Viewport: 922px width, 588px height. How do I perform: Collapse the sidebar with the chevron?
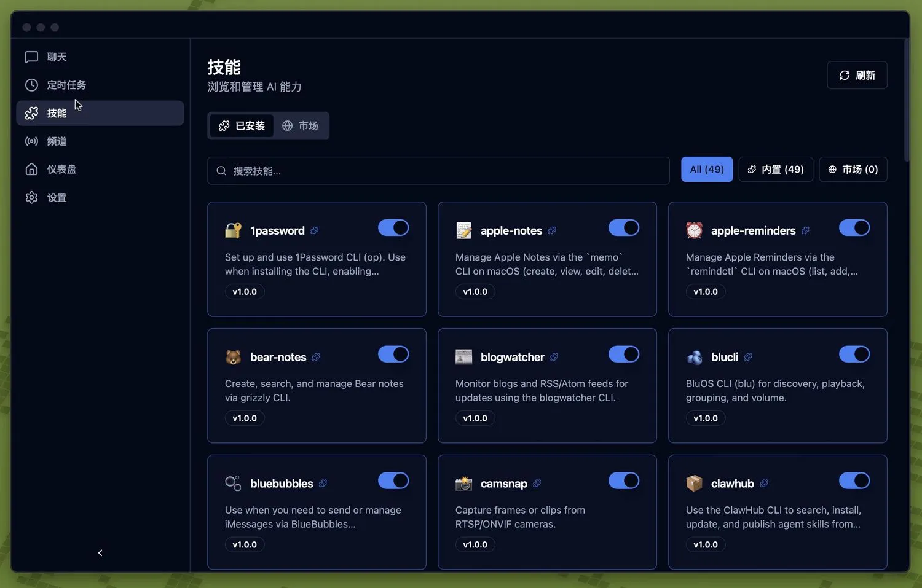(x=100, y=553)
